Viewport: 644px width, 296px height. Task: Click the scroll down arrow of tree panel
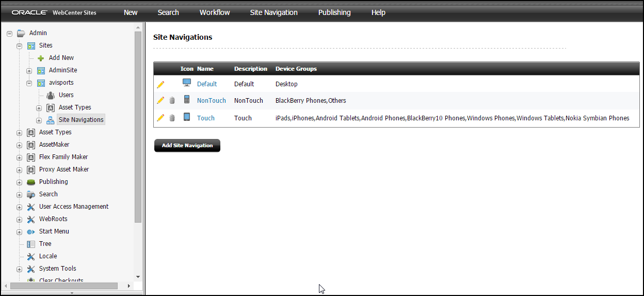click(138, 277)
